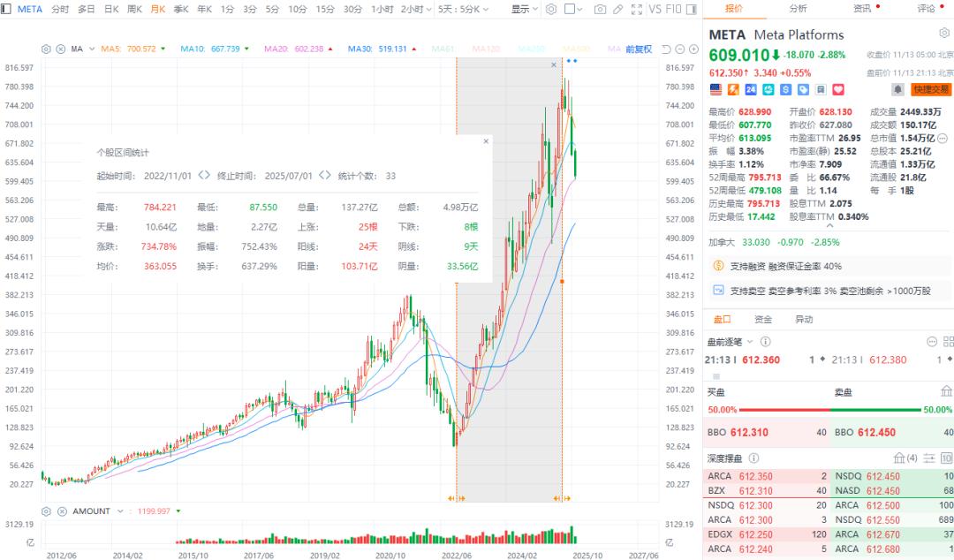The image size is (954, 560).
Task: Open the depth quote info icon
Action: [x=753, y=458]
